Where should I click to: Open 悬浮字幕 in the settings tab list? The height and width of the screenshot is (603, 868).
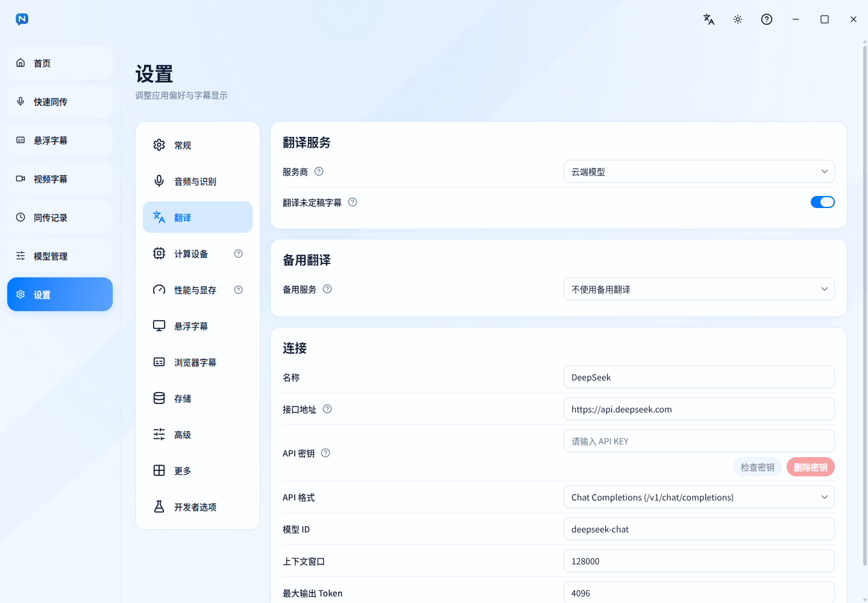point(198,326)
